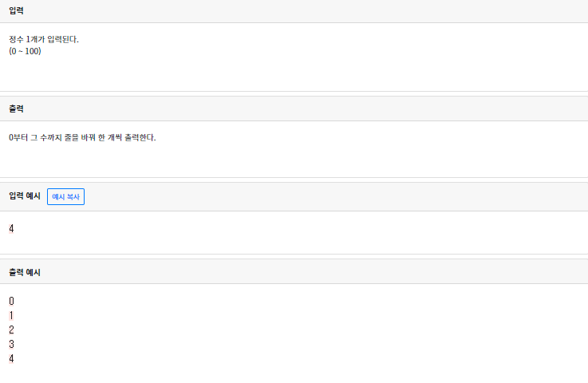
Task: Click the word 정수 in the input description
Action: tap(16, 40)
